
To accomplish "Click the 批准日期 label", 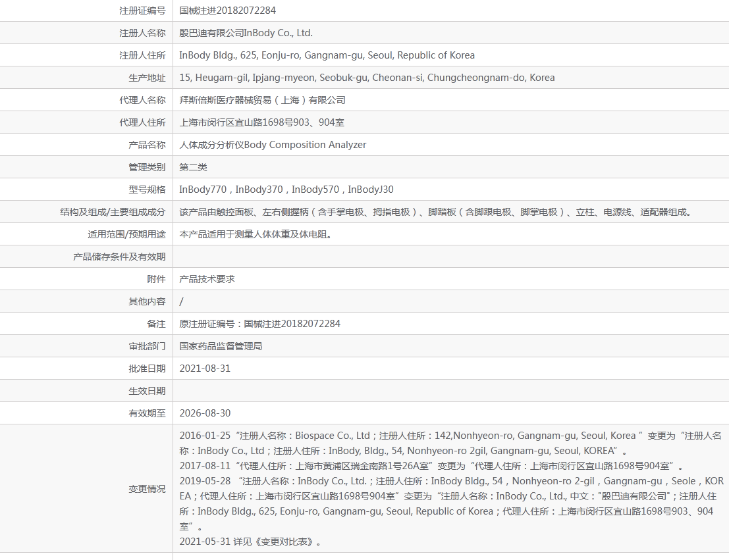I will 147,369.
